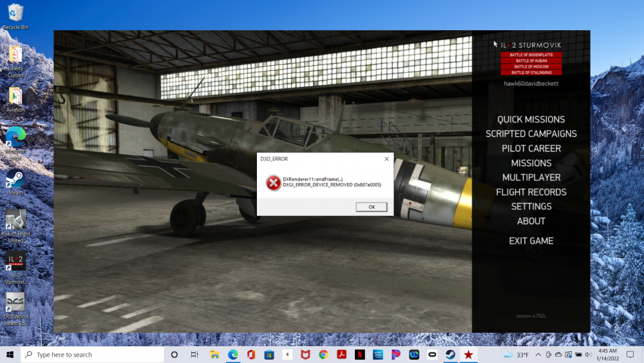
Task: Select the DCS World Steam Edition shortcut
Action: click(15, 309)
